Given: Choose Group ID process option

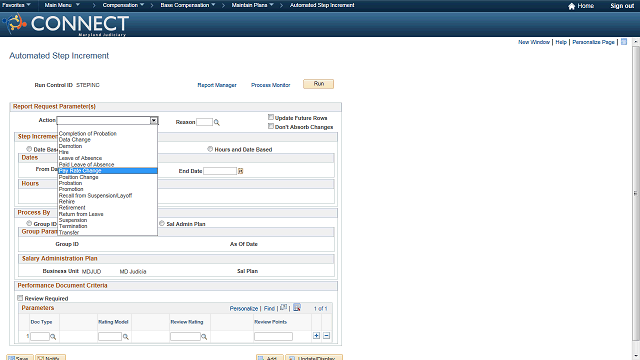Looking at the screenshot, I should pos(29,223).
